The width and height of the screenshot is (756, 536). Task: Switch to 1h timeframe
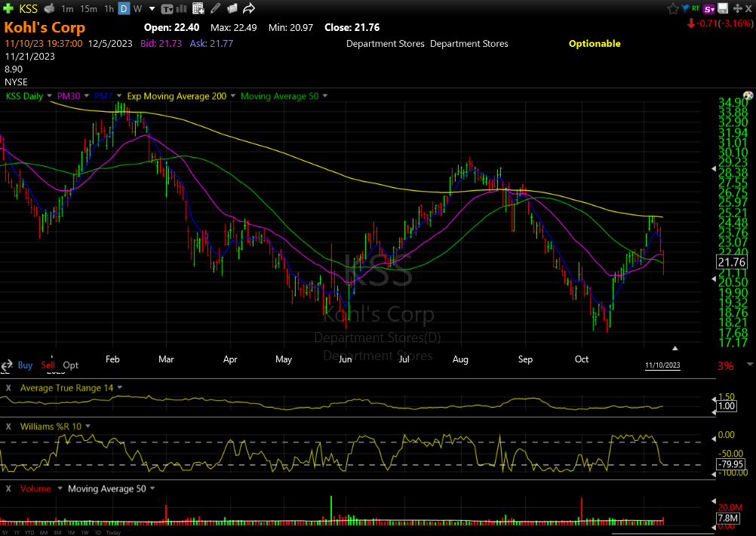tap(109, 9)
